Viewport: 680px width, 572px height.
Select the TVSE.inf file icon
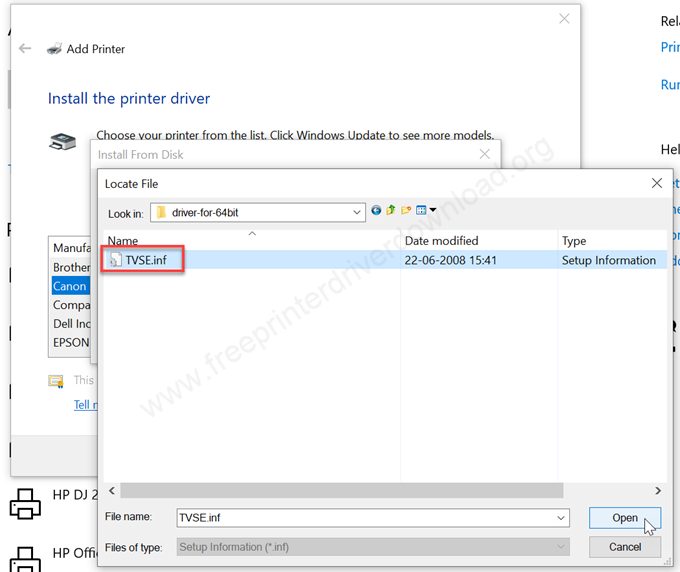pyautogui.click(x=115, y=260)
